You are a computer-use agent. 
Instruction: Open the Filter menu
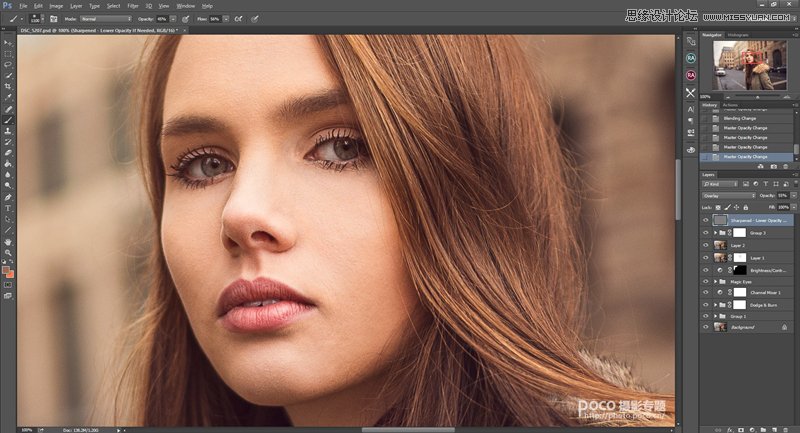click(133, 5)
